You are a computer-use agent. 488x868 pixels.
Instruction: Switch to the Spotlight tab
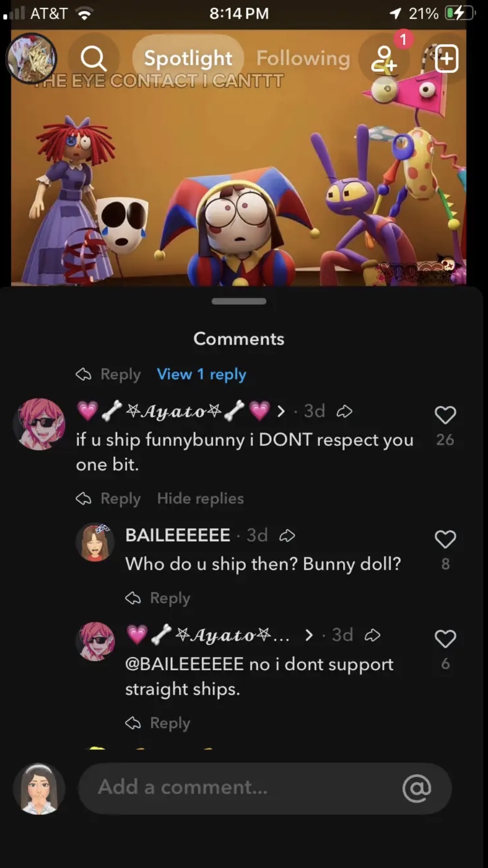[188, 58]
